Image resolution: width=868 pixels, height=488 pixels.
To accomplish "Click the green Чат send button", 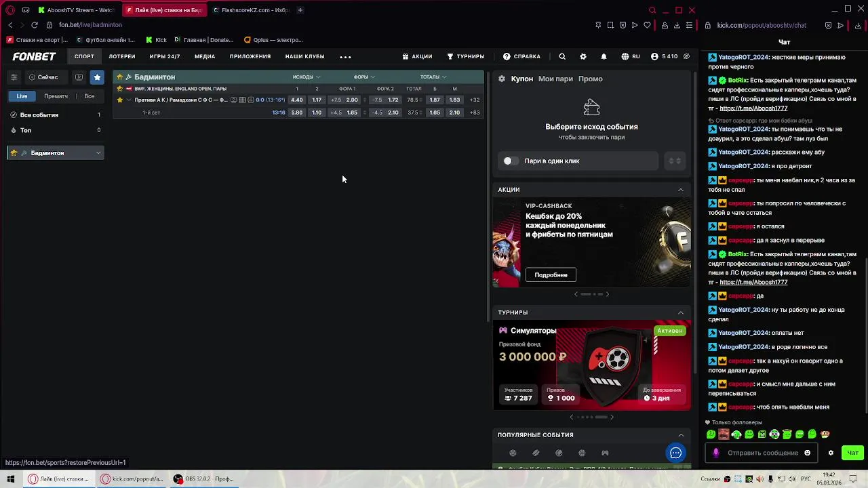I will (x=853, y=453).
